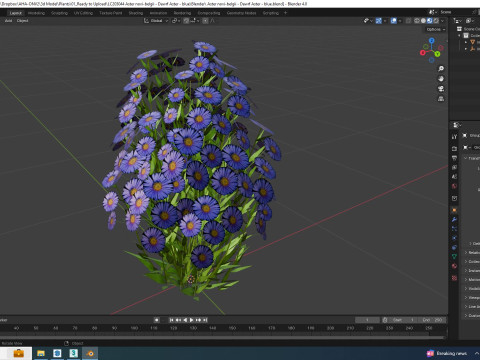Select rendered viewport shading

[x=436, y=21]
